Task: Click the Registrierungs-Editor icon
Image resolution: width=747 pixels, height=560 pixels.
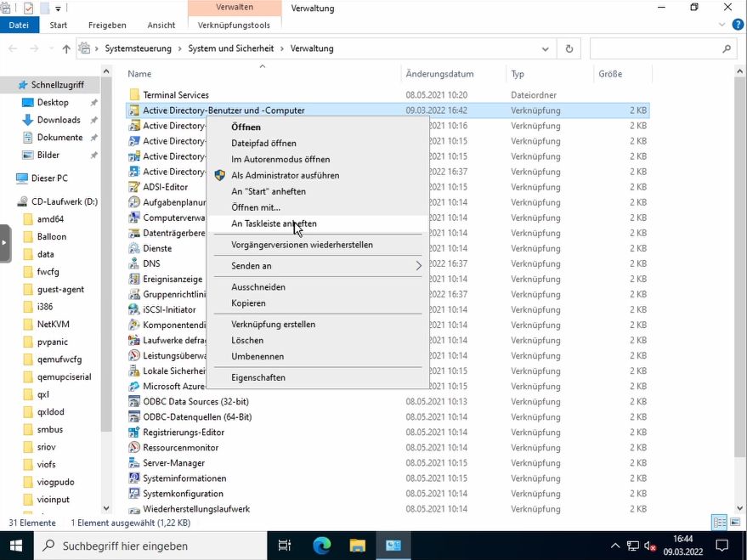Action: click(x=134, y=433)
